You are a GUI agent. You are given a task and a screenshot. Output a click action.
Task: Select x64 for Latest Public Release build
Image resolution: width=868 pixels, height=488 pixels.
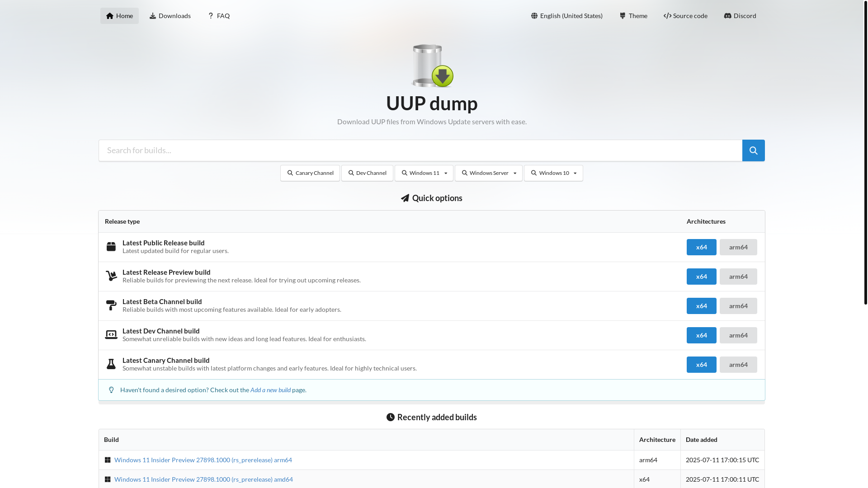tap(702, 247)
